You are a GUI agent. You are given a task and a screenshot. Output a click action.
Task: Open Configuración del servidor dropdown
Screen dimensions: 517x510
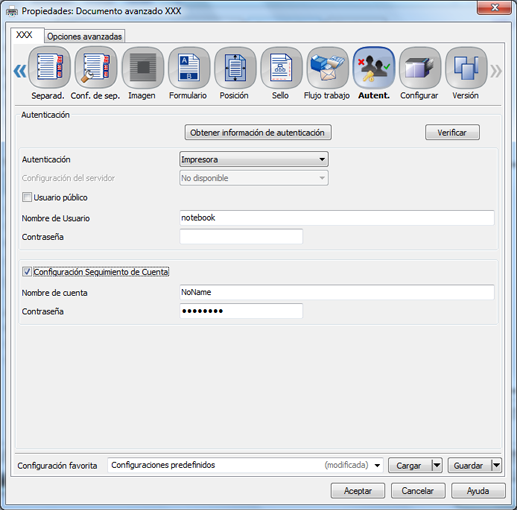coord(254,178)
